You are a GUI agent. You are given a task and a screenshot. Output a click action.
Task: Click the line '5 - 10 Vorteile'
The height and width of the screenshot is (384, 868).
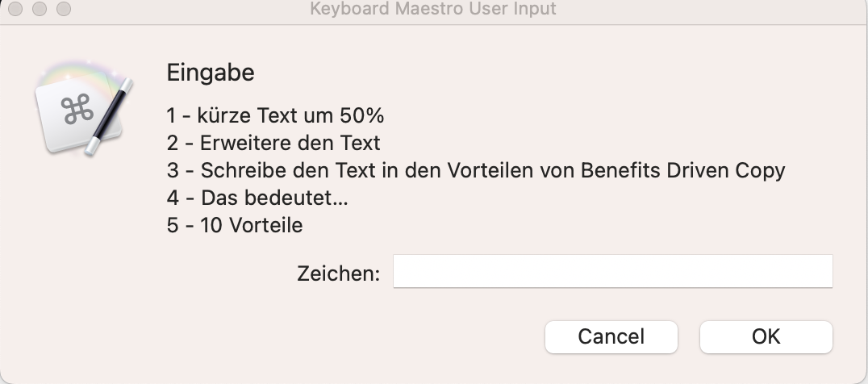(235, 225)
